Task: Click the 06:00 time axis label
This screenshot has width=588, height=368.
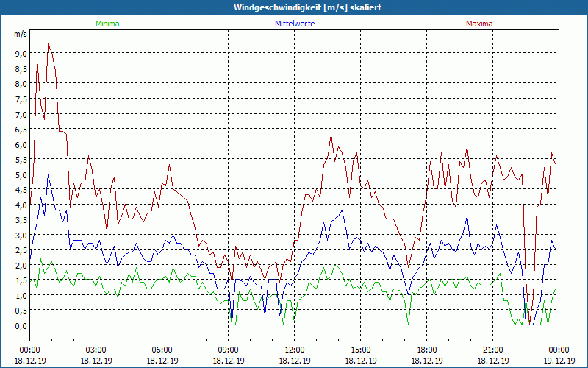Action: coord(162,350)
